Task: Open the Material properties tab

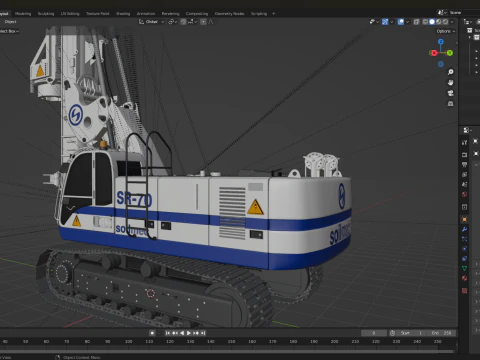Action: (464, 278)
